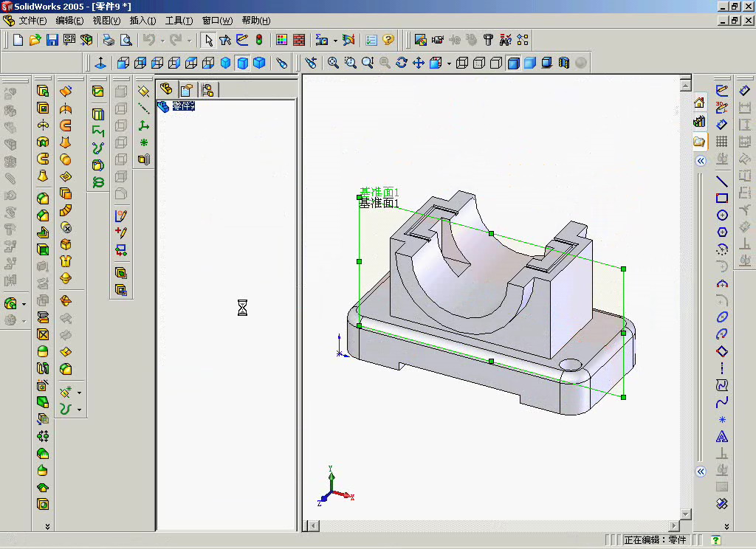Open File Explorer task pane button
756x549 pixels.
(700, 141)
